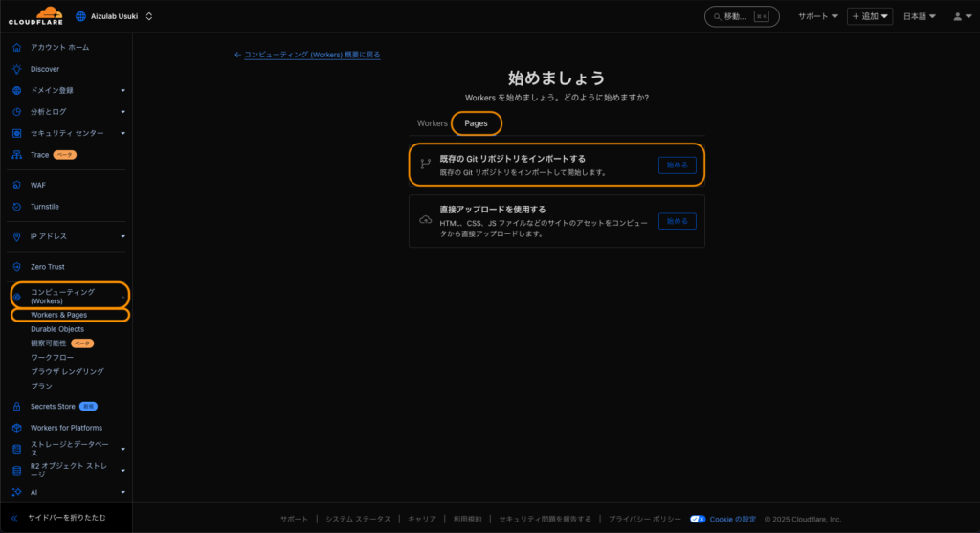The height and width of the screenshot is (533, 980).
Task: Open 観察可能性 in sidebar
Action: point(48,344)
